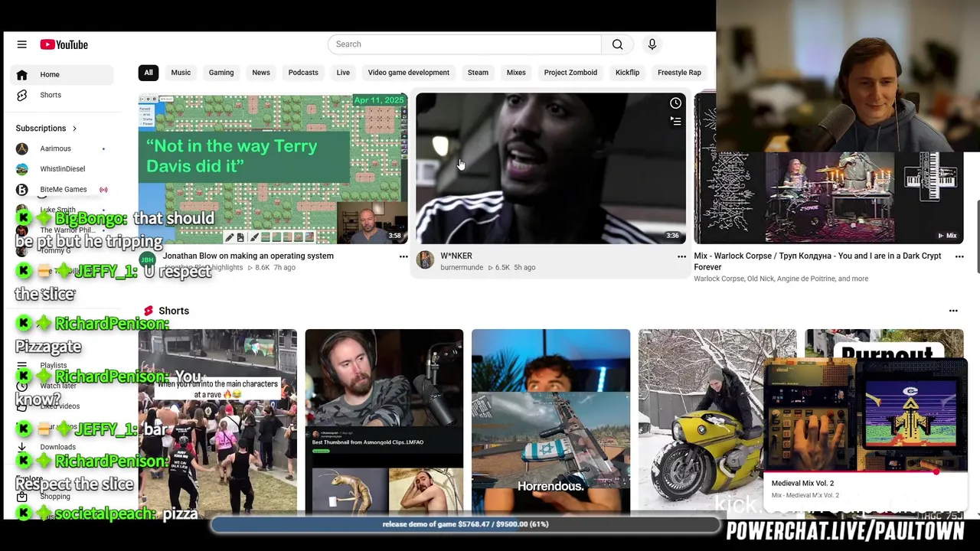Open the WhistlinDiesel channel avatar
This screenshot has height=551, width=980.
coord(21,169)
